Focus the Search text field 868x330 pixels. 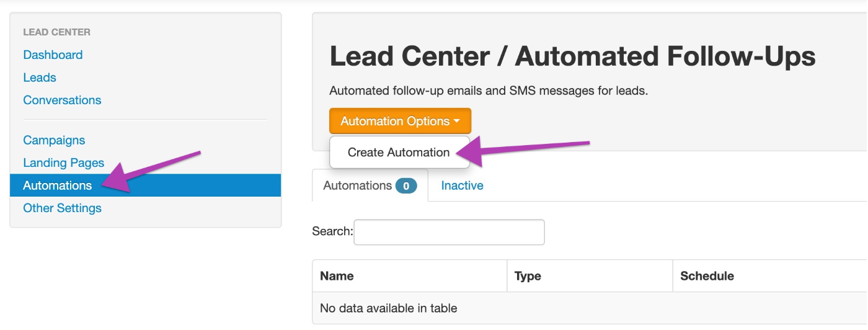tap(449, 232)
